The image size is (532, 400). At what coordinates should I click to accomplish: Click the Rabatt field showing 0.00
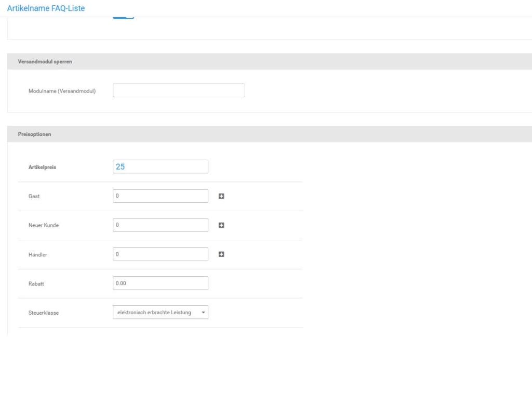(160, 283)
